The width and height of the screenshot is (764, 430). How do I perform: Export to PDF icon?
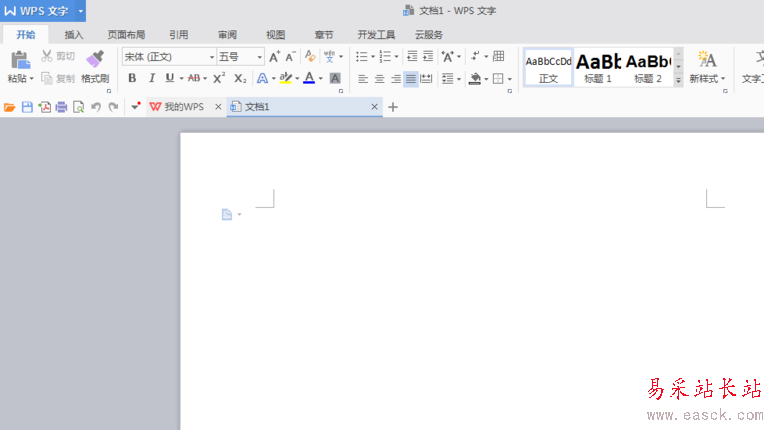point(44,107)
